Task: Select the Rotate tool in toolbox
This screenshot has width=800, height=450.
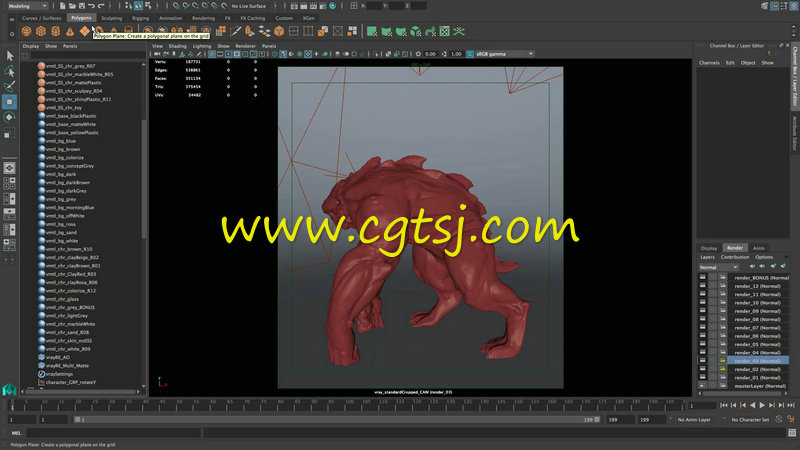Action: click(x=9, y=117)
